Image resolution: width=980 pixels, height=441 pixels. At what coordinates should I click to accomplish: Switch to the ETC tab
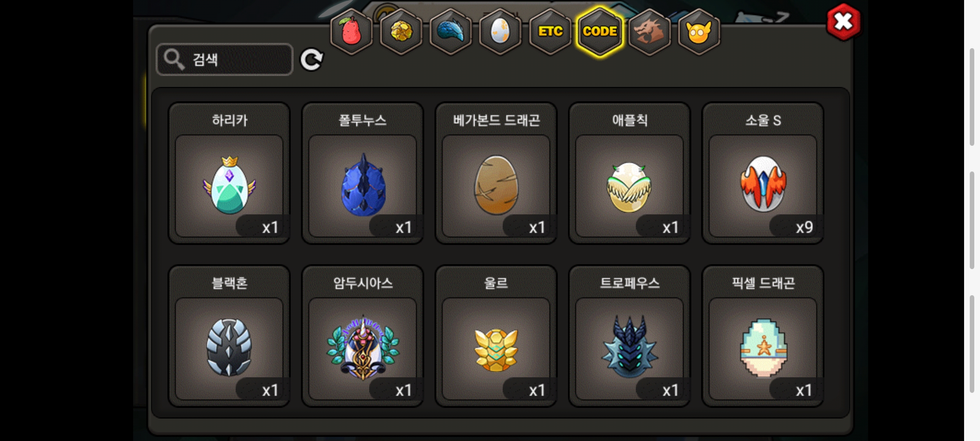click(x=550, y=31)
